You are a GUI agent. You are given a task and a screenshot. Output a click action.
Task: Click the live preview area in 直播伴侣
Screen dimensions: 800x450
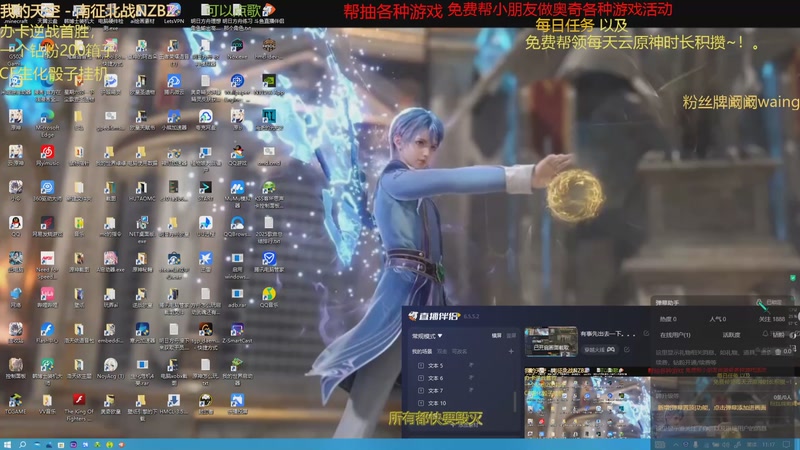coord(587,403)
